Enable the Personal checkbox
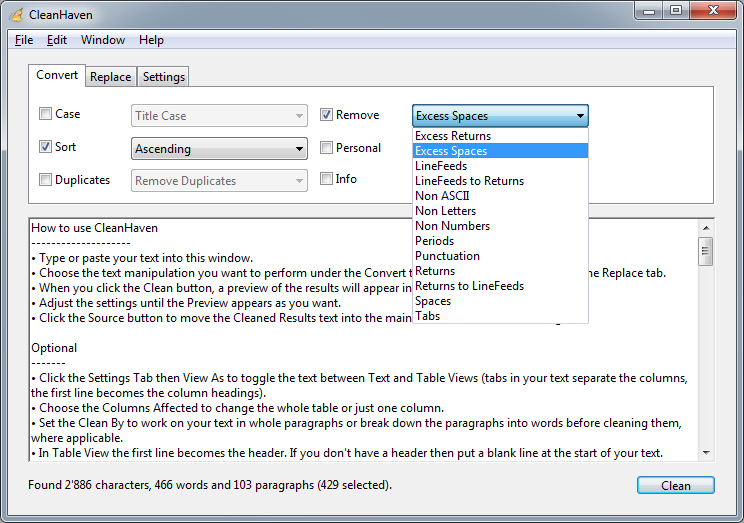The image size is (744, 523). tap(326, 148)
